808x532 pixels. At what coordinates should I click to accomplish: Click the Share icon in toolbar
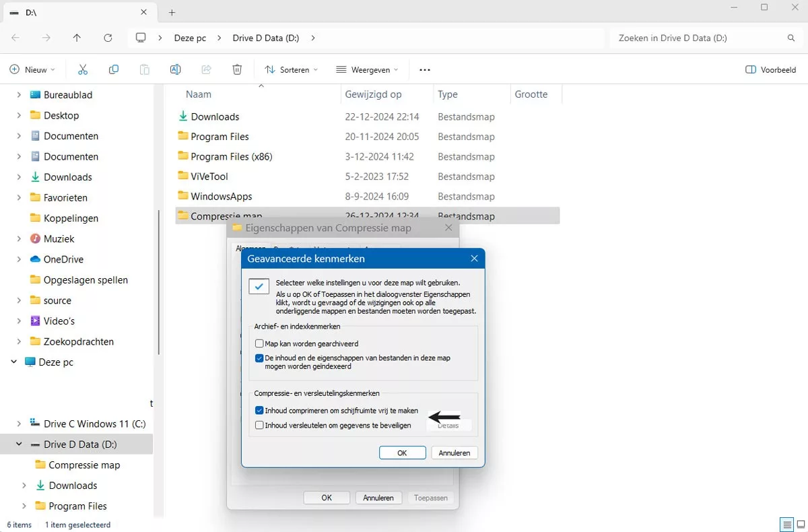click(x=206, y=69)
